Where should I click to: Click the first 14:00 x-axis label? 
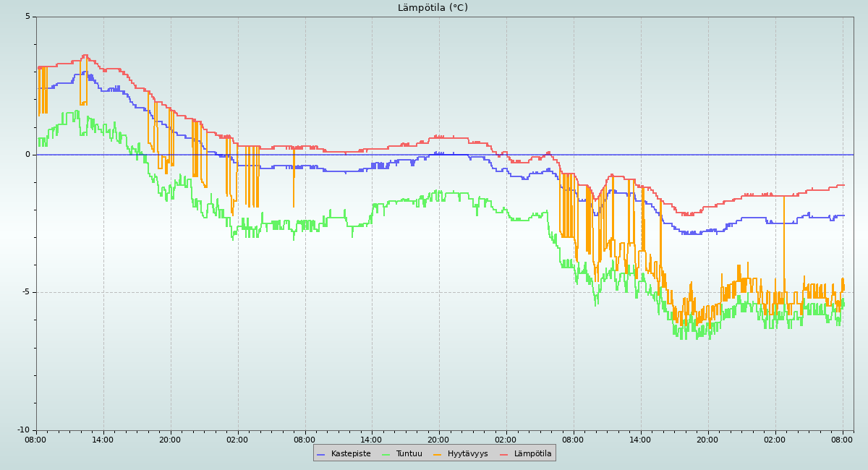click(103, 440)
